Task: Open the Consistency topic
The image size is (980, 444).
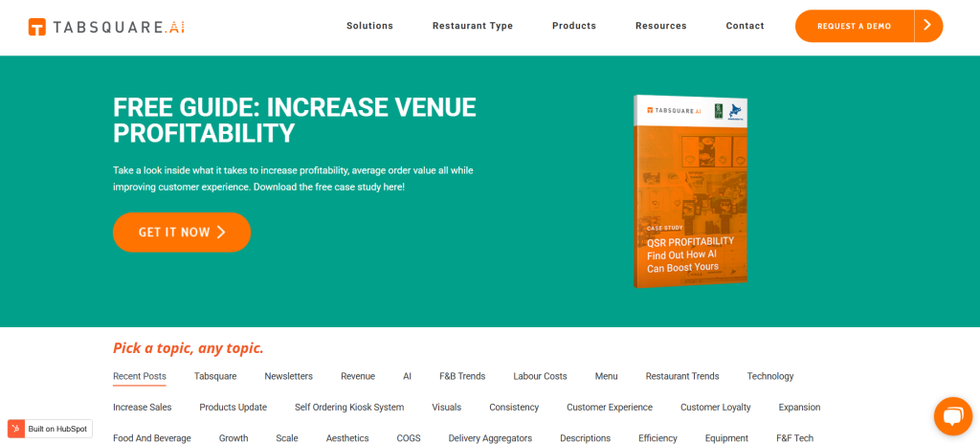Action: pos(514,407)
